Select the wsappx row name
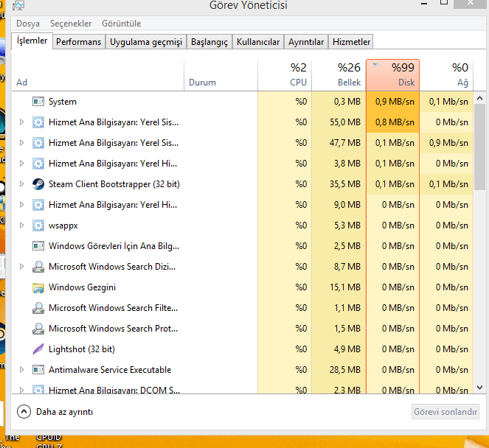This screenshot has width=489, height=448. click(63, 225)
